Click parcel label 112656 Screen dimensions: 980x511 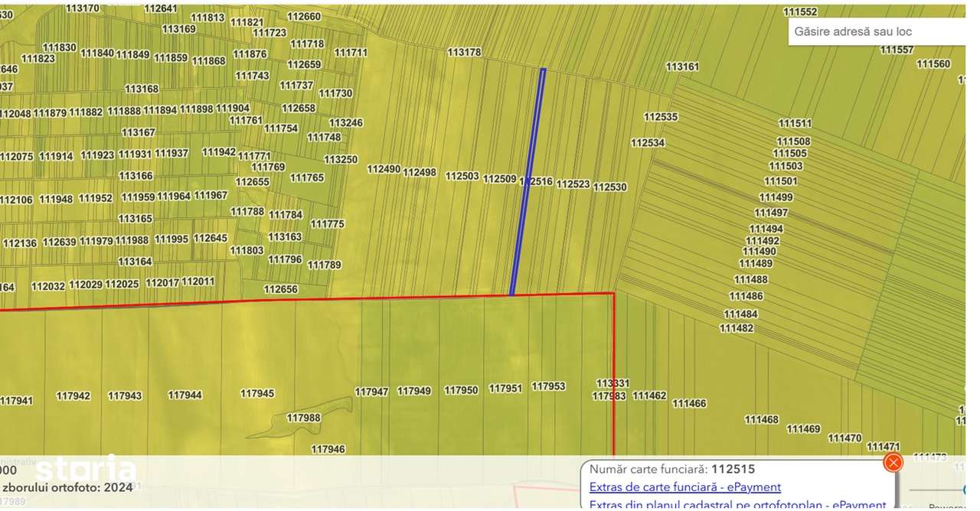point(280,289)
